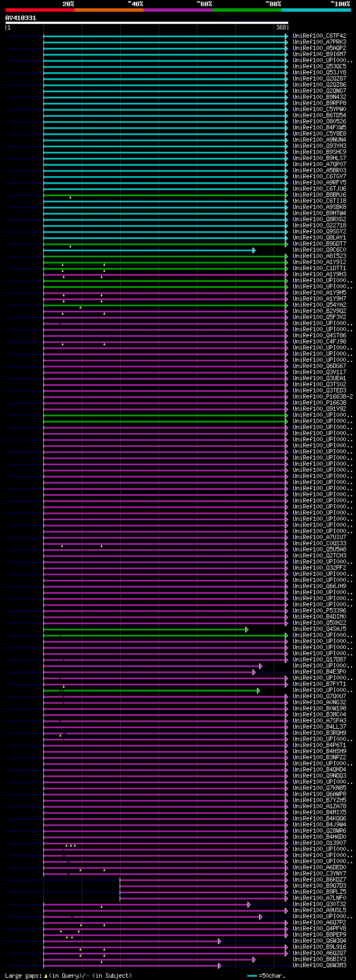Select the UniRef100_B9N432 label

(319, 97)
